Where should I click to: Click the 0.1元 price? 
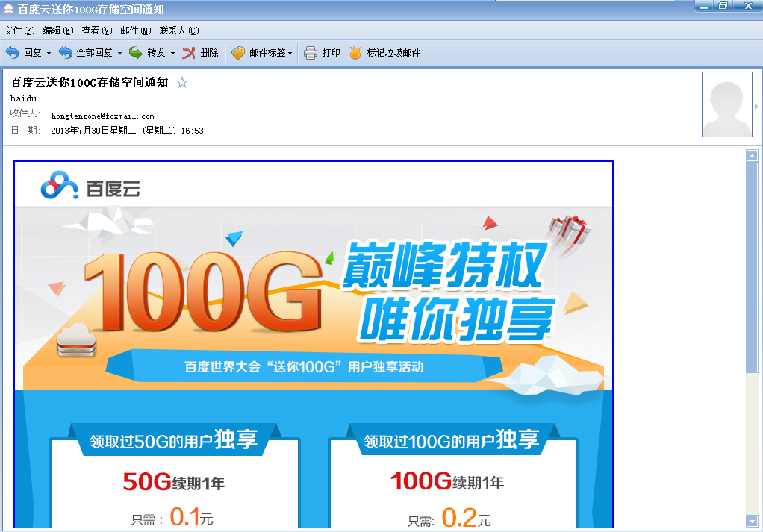pyautogui.click(x=191, y=517)
